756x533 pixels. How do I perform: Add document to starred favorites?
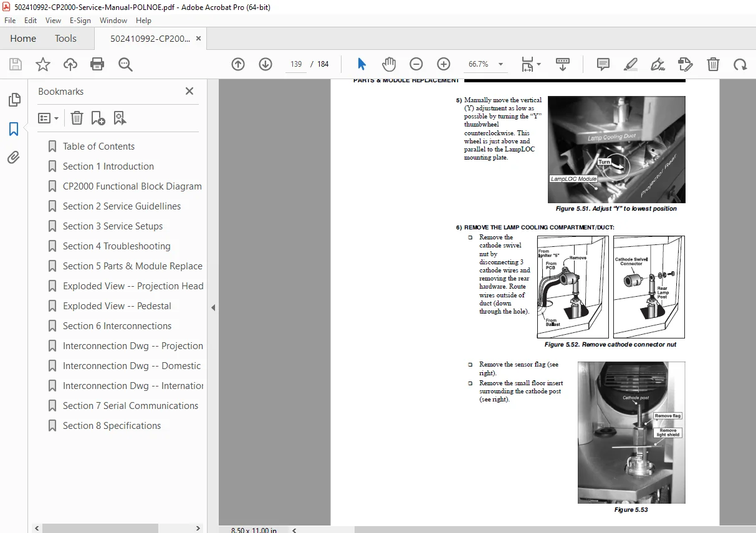(43, 64)
